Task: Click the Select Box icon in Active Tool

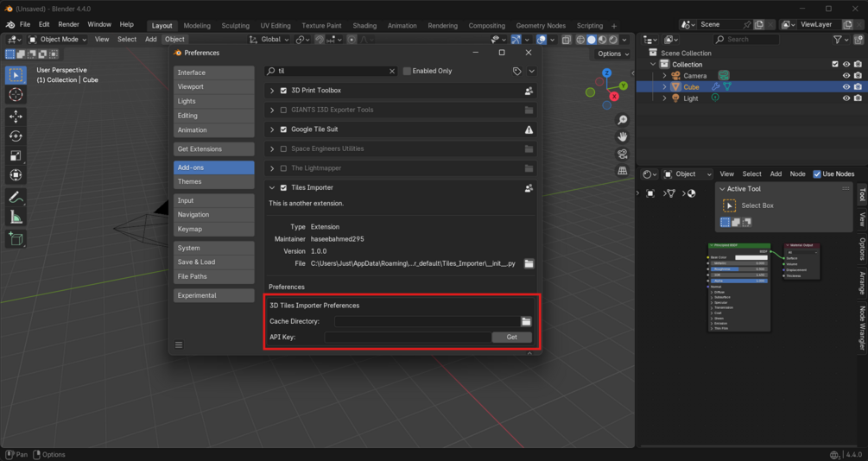Action: click(x=729, y=205)
